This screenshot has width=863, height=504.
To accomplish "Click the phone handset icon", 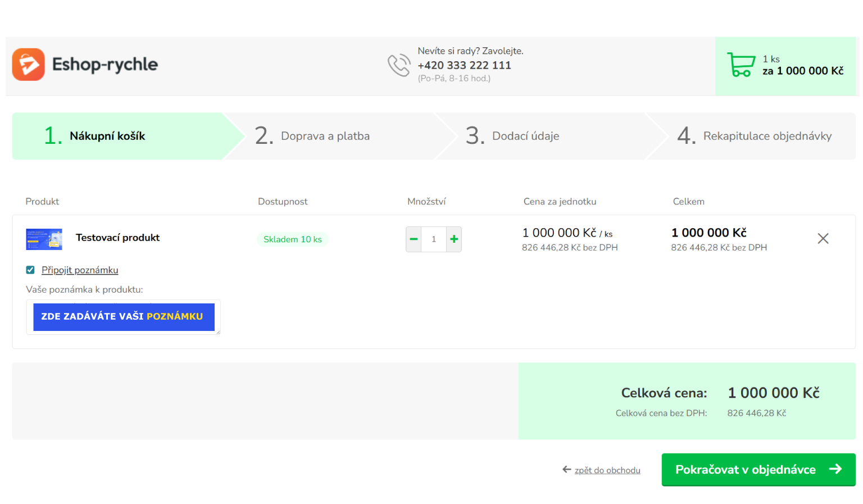I will coord(399,65).
